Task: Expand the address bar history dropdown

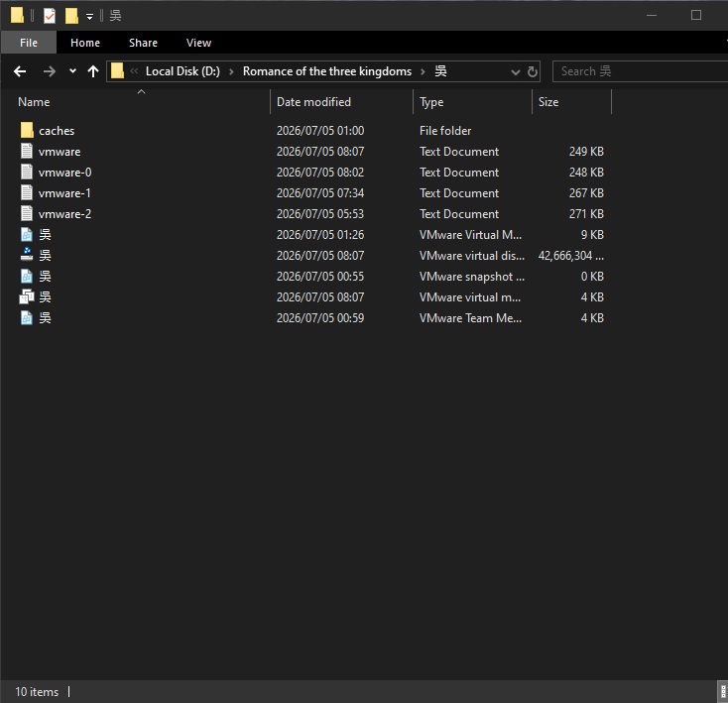Action: 515,72
